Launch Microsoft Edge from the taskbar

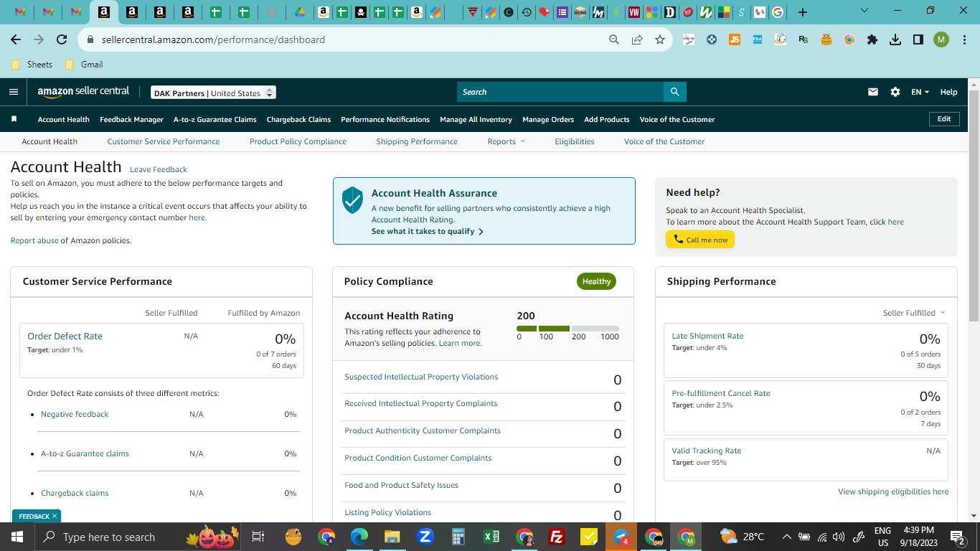[x=359, y=537]
